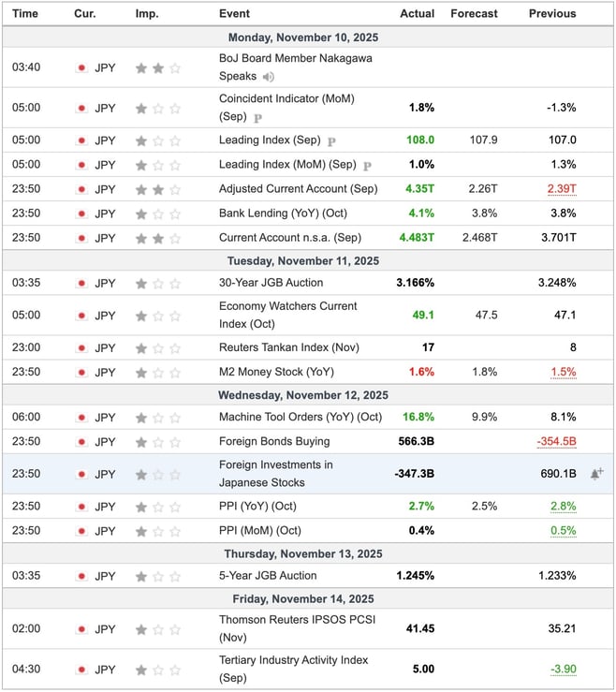Viewport: 616px width, 692px height.
Task: Select the Foreign Bonds Buying row
Action: (x=274, y=442)
